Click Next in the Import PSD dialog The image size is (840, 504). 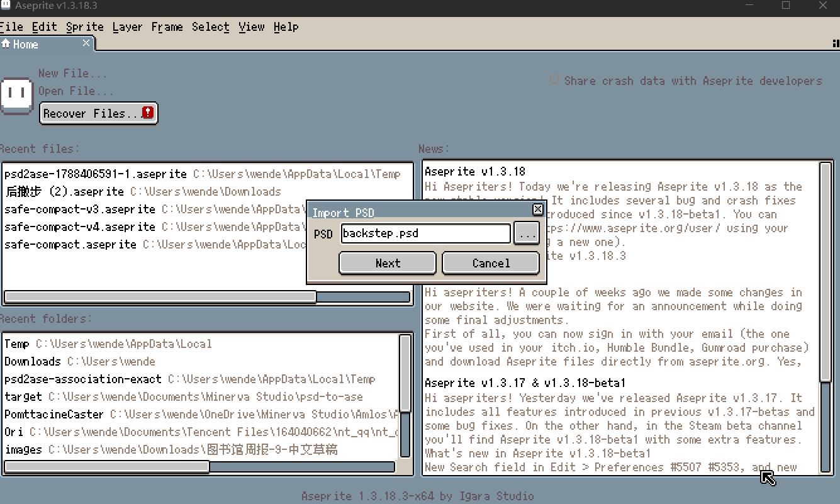pos(388,263)
